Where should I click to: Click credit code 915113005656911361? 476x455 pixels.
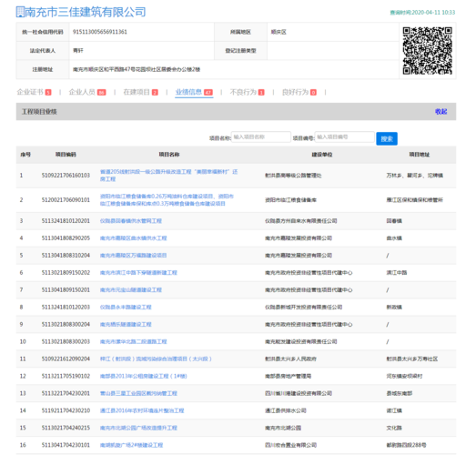tap(100, 32)
